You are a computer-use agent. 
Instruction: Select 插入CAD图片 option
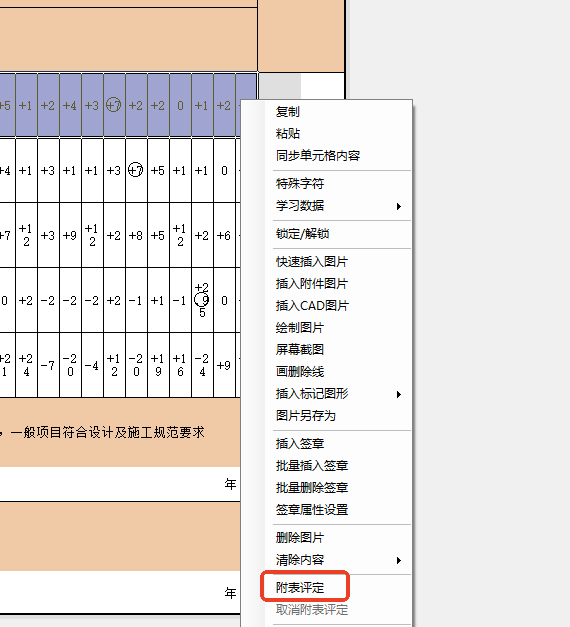click(x=312, y=306)
